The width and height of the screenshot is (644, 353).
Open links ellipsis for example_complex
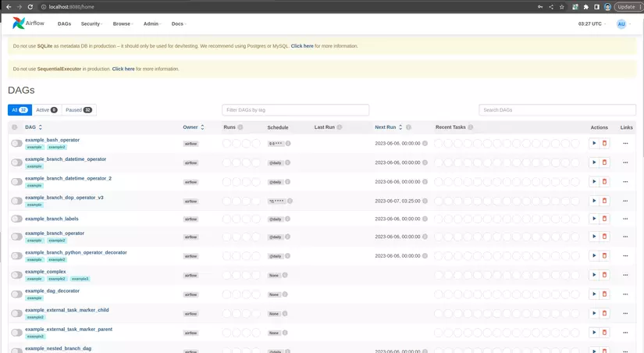coord(625,275)
